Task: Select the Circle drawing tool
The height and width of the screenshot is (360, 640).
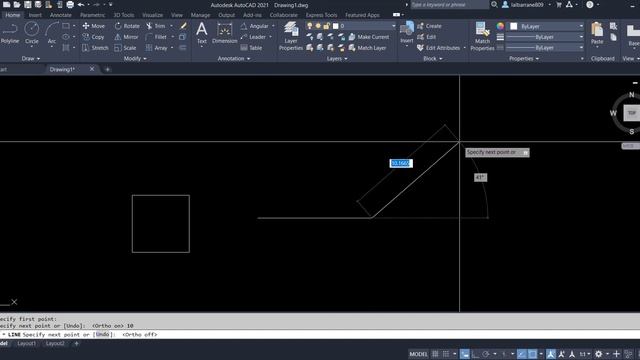Action: (31, 33)
